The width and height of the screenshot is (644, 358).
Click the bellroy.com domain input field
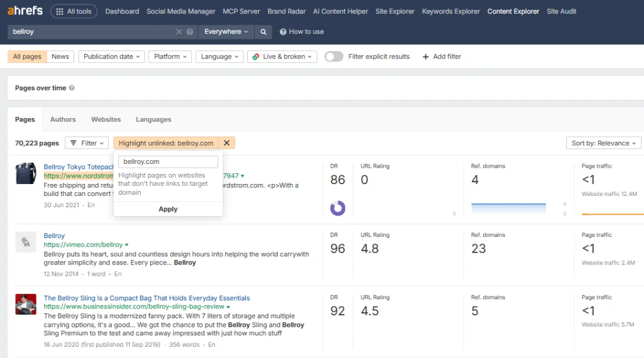point(168,161)
